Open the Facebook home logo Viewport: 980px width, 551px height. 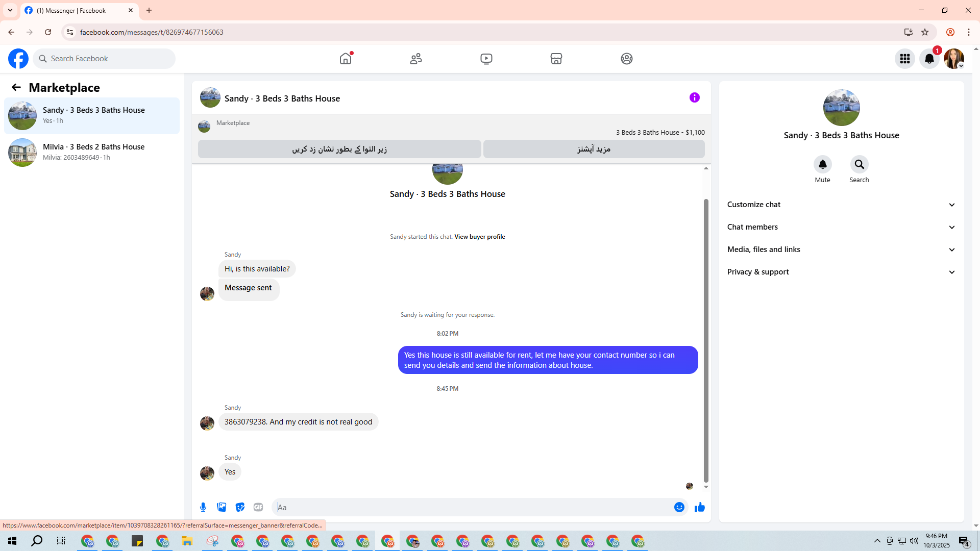pos(18,59)
